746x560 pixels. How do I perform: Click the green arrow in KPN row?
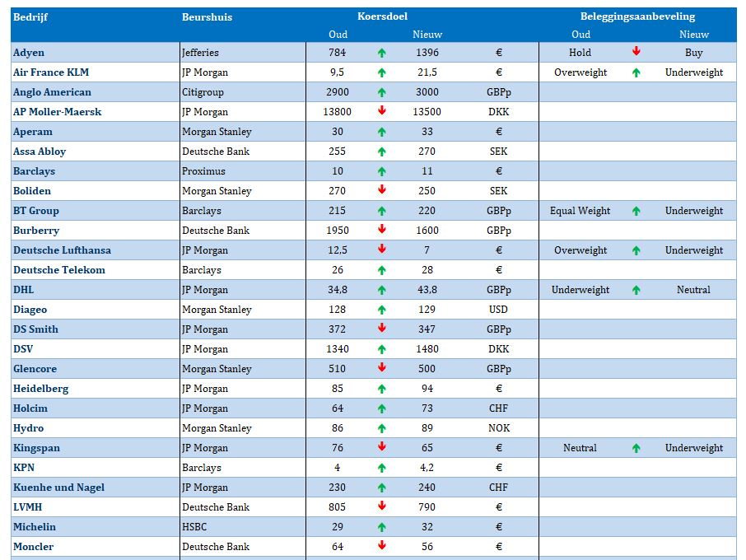[x=381, y=468]
